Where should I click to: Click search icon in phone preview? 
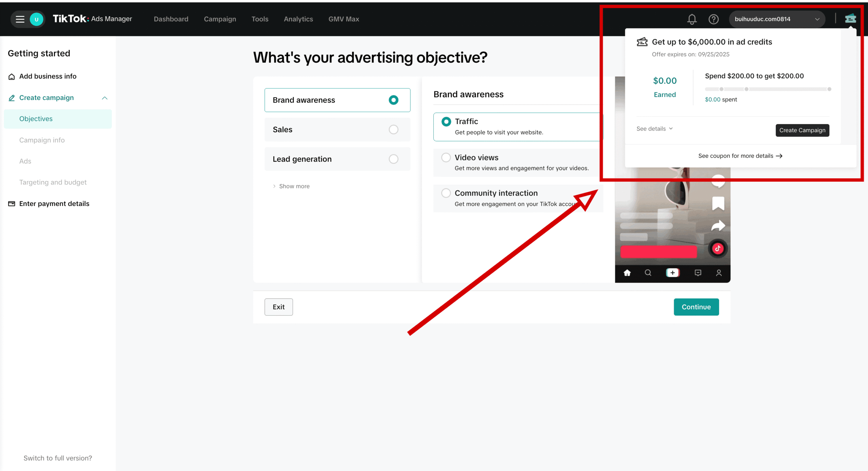pyautogui.click(x=648, y=273)
